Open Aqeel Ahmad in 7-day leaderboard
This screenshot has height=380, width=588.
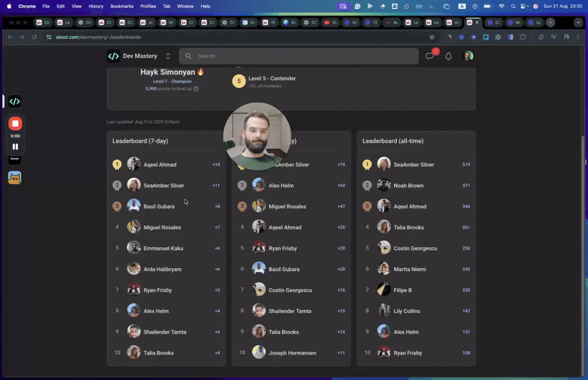[160, 165]
